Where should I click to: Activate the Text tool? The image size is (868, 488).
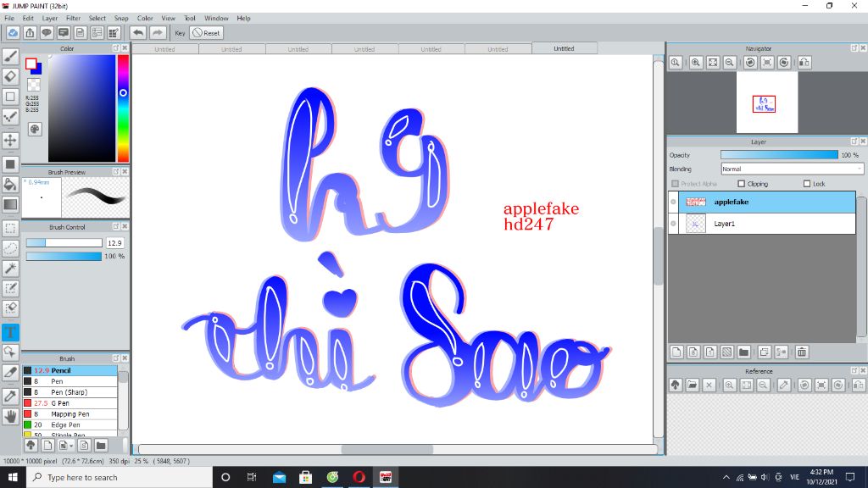(x=10, y=332)
